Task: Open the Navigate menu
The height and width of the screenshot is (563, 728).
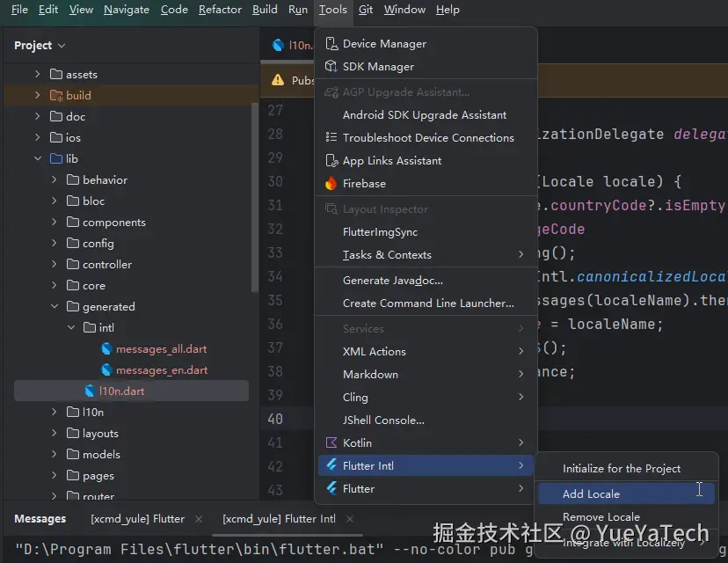Action: click(127, 10)
